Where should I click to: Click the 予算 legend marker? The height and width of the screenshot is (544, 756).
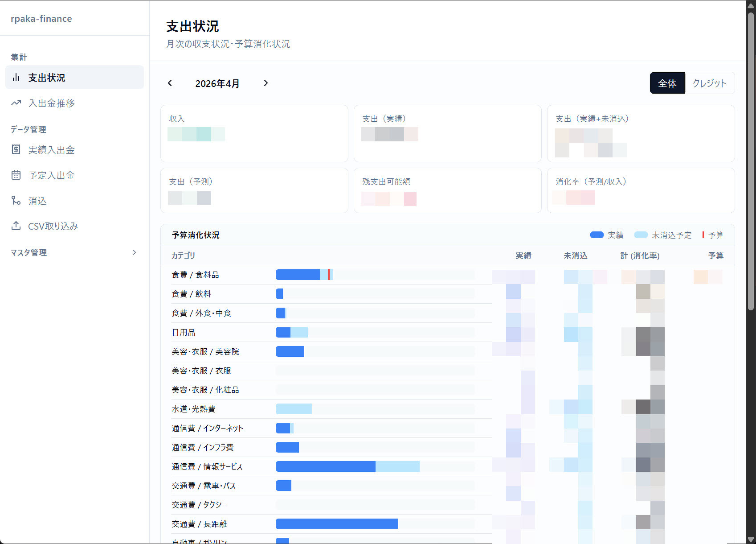tap(703, 235)
